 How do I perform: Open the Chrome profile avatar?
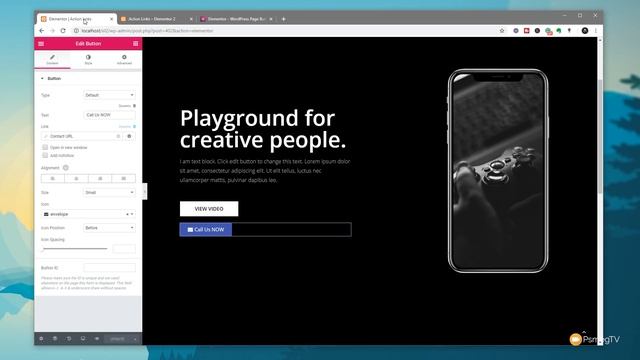click(x=585, y=31)
